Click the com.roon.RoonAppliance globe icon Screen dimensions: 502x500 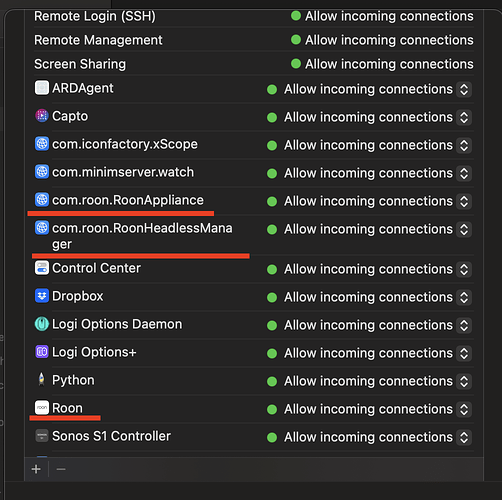(x=42, y=200)
